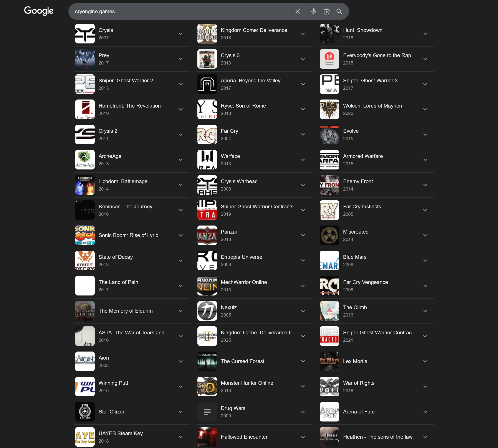Click the magnifying glass search icon
Image resolution: width=498 pixels, height=448 pixels.
pos(339,11)
